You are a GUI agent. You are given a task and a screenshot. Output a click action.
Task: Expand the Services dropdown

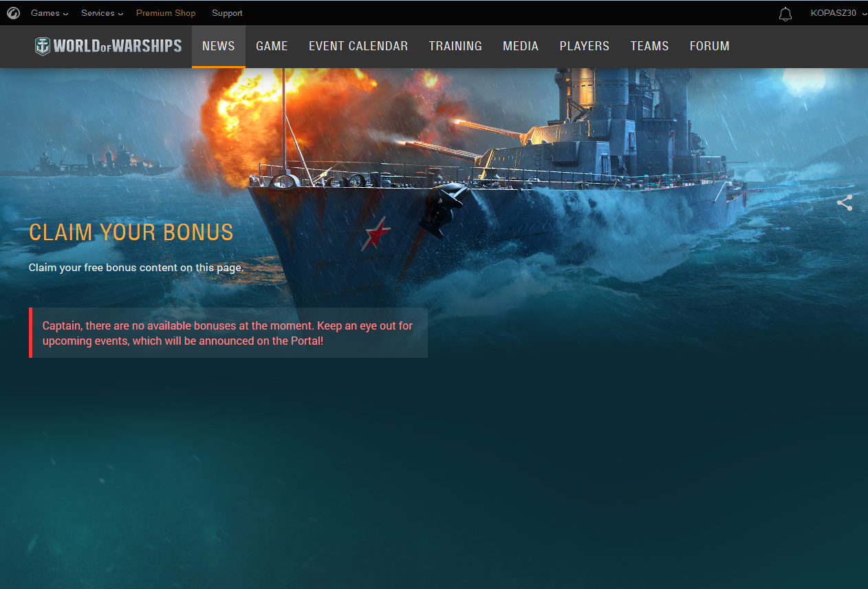pos(102,13)
